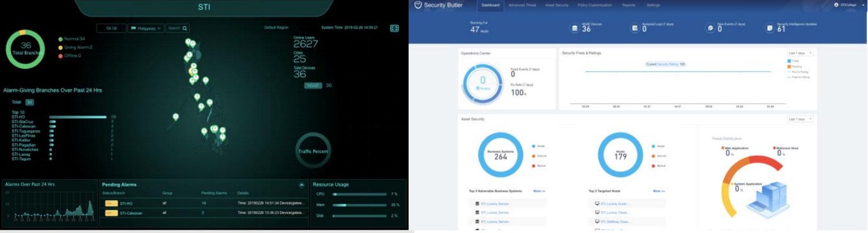Viewport: 868px width, 233px height.
Task: Click STI-Tagum in the Top 10 list
Action: 22,159
